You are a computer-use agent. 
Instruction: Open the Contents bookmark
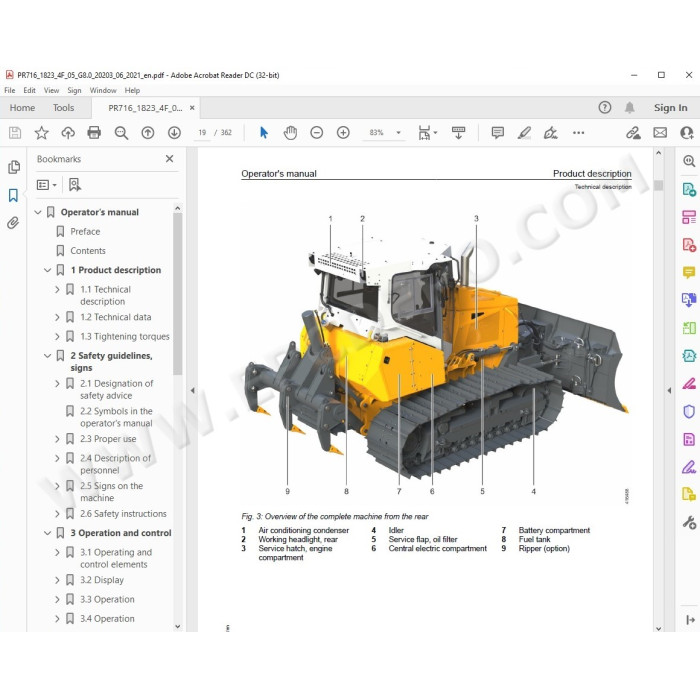pyautogui.click(x=88, y=250)
